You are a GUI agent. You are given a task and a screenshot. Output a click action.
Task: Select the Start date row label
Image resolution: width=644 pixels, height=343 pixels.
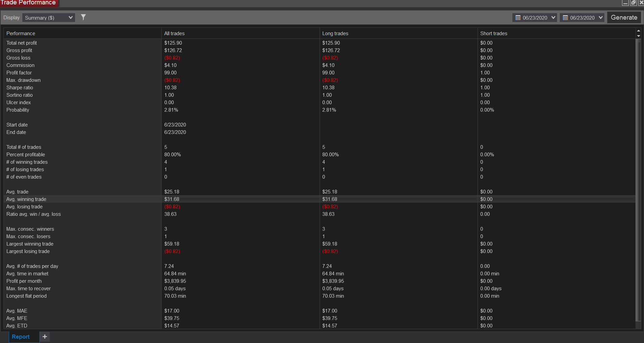17,125
